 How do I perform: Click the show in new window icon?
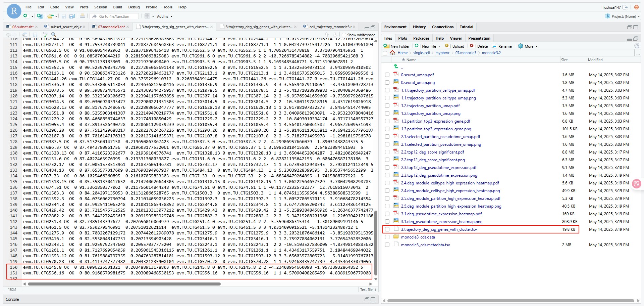[24, 34]
